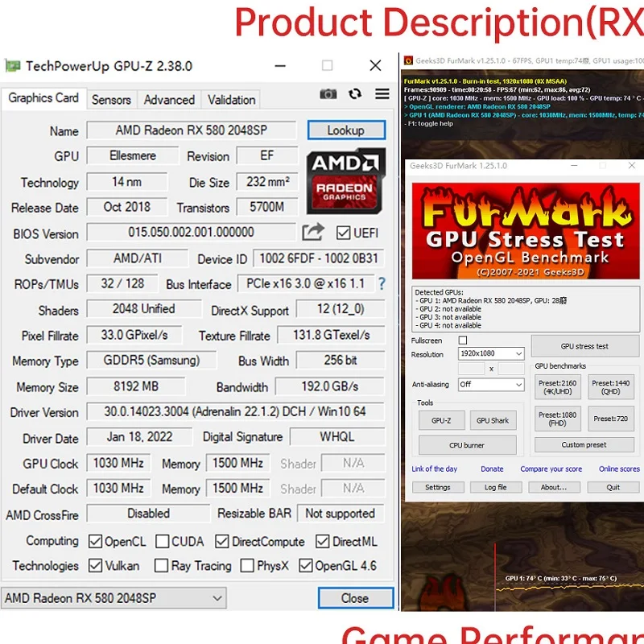This screenshot has width=644, height=644.
Task: Click the Donate link
Action: point(492,469)
